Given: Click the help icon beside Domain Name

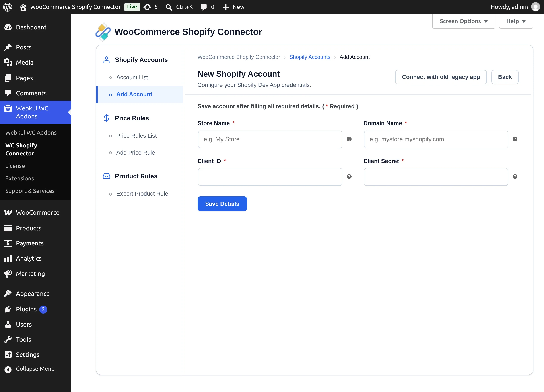Looking at the screenshot, I should [515, 139].
